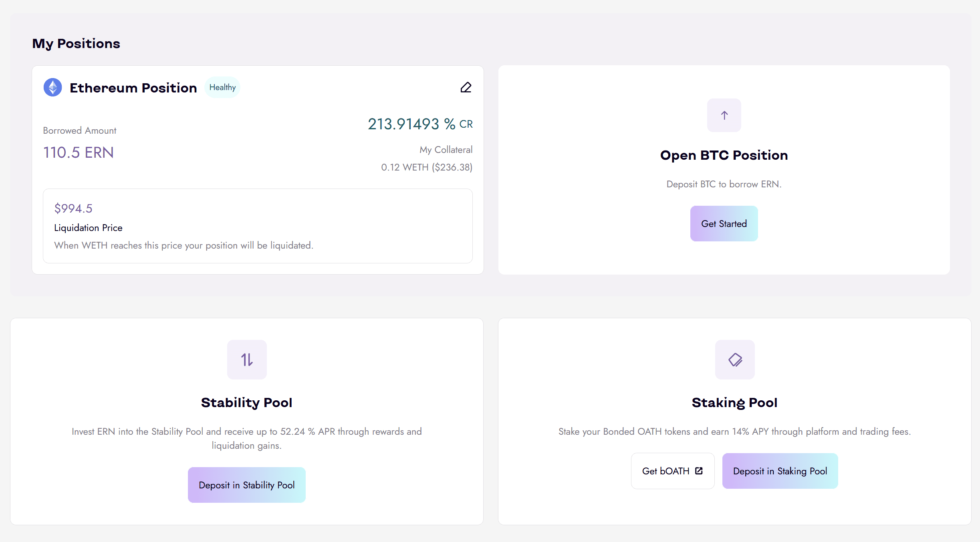This screenshot has height=542, width=980.
Task: Edit the Ethereum Position with the pencil icon
Action: (466, 87)
